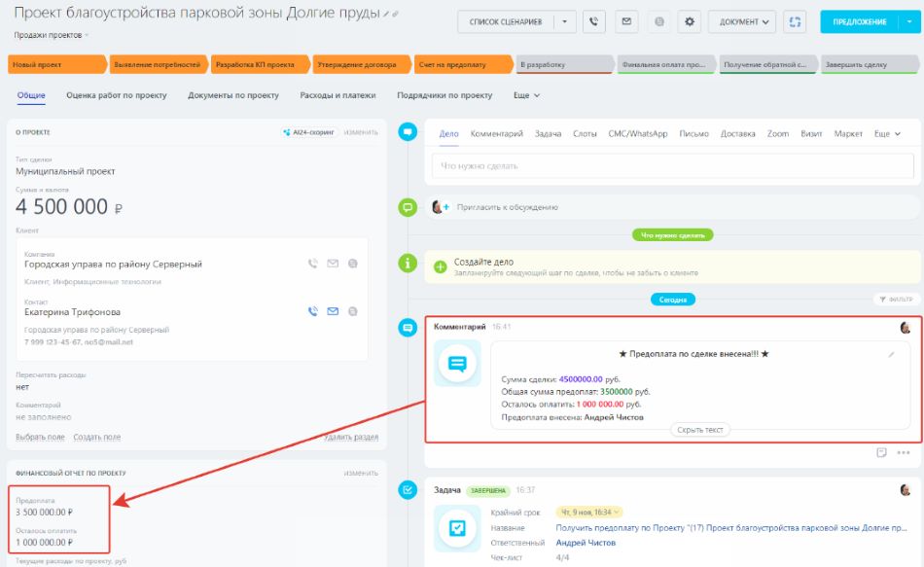Open Подрядчики по проекту tab
The height and width of the screenshot is (567, 924).
[444, 95]
